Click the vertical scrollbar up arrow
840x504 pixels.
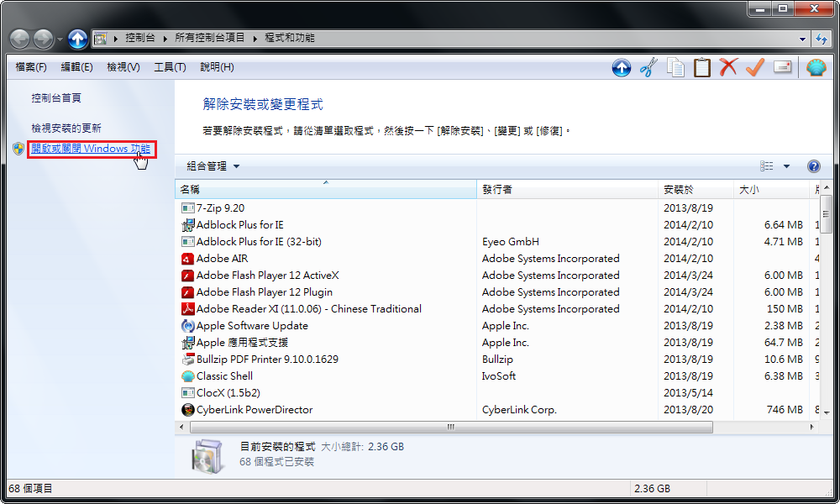pos(827,187)
